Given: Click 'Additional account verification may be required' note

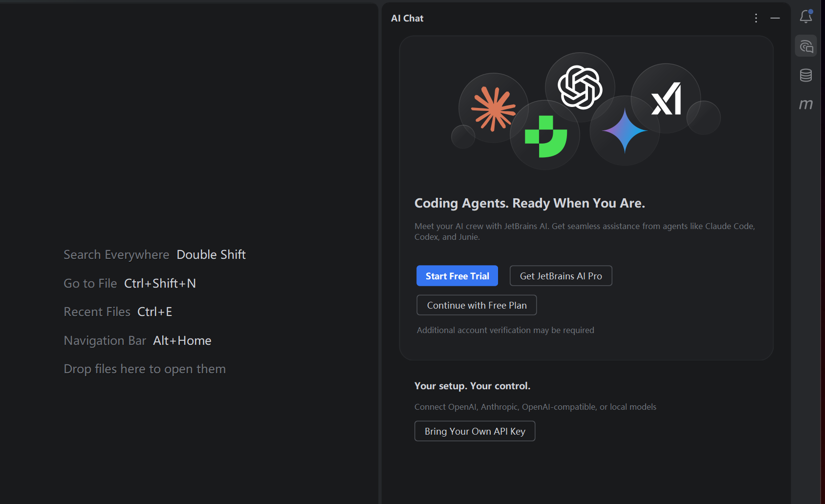Looking at the screenshot, I should 505,330.
